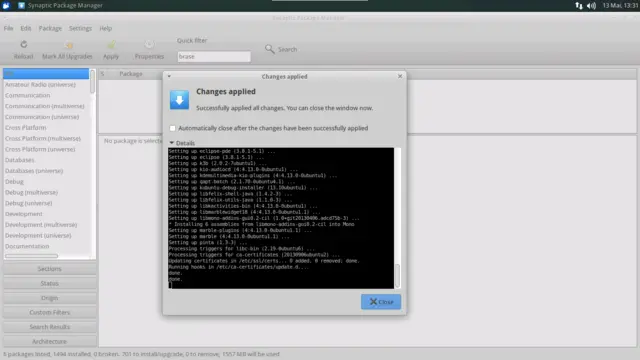Click the network indicator in system tray
This screenshot has width=640, height=360.
[x=579, y=6]
